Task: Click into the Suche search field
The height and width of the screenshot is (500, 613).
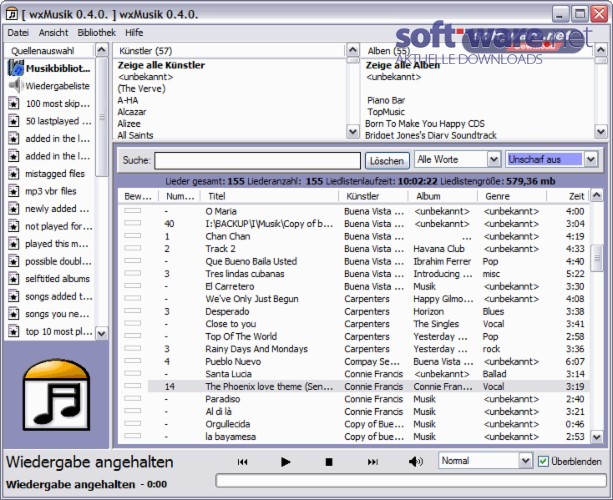Action: (257, 161)
